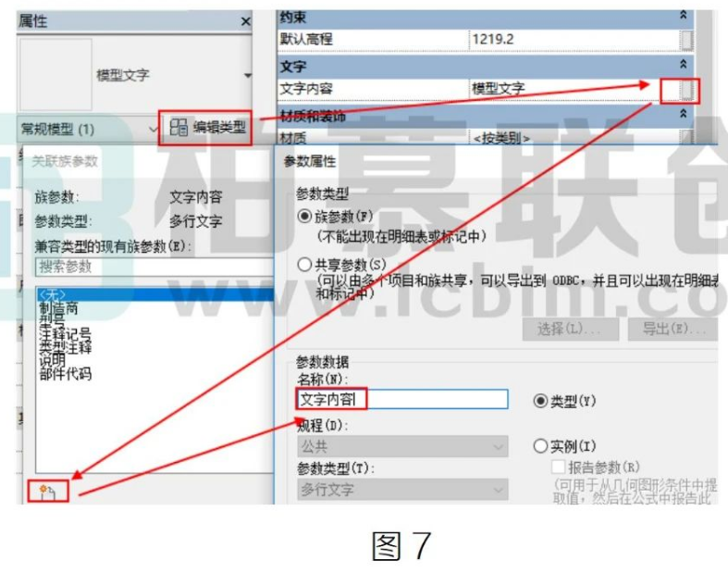Click the 模型文字 type preview thumbnail

[56, 74]
